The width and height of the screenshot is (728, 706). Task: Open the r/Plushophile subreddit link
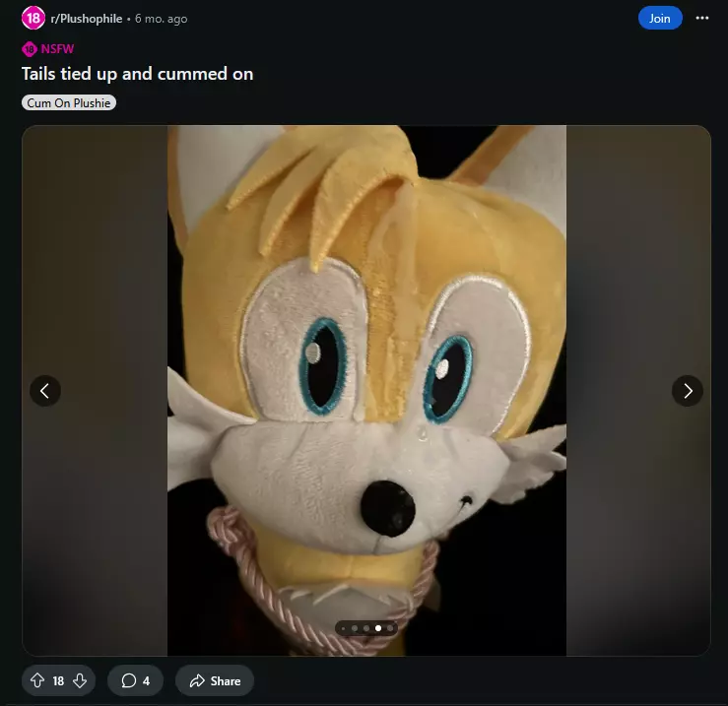[x=87, y=19]
